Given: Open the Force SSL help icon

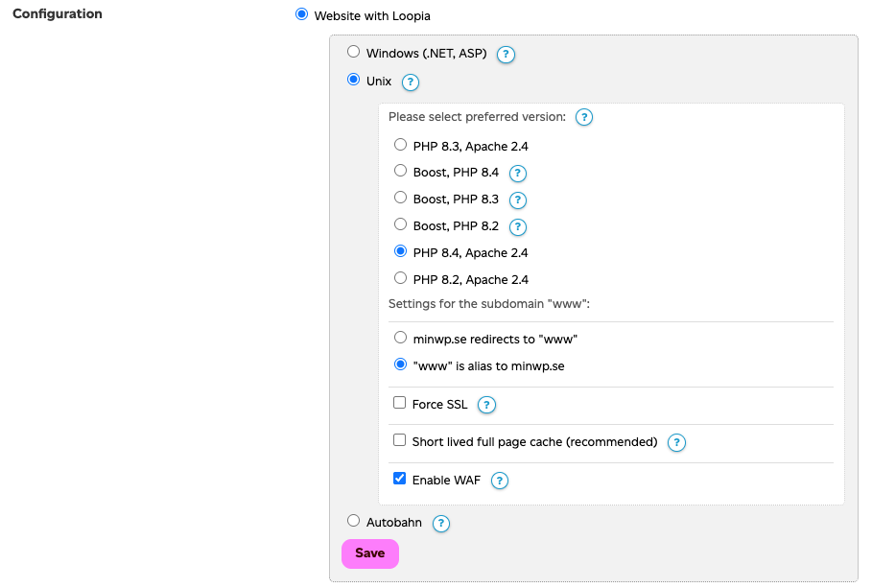Looking at the screenshot, I should 486,405.
